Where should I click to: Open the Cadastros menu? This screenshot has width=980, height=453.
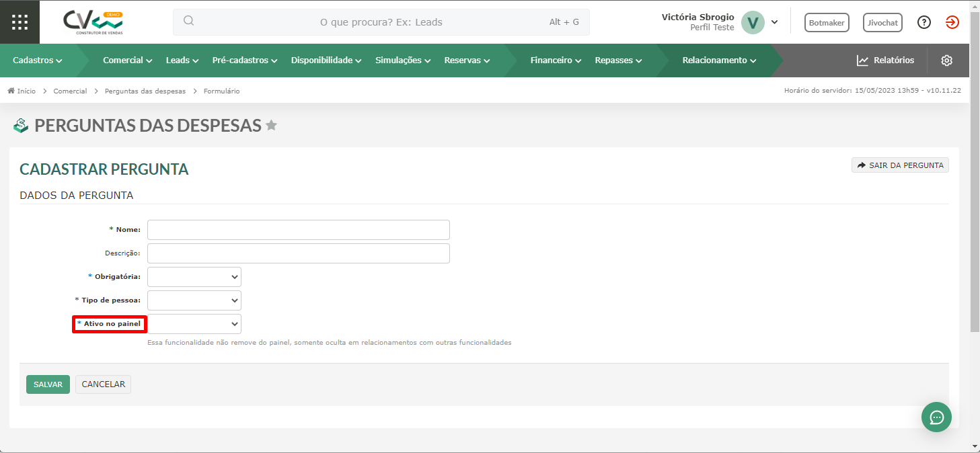click(38, 60)
